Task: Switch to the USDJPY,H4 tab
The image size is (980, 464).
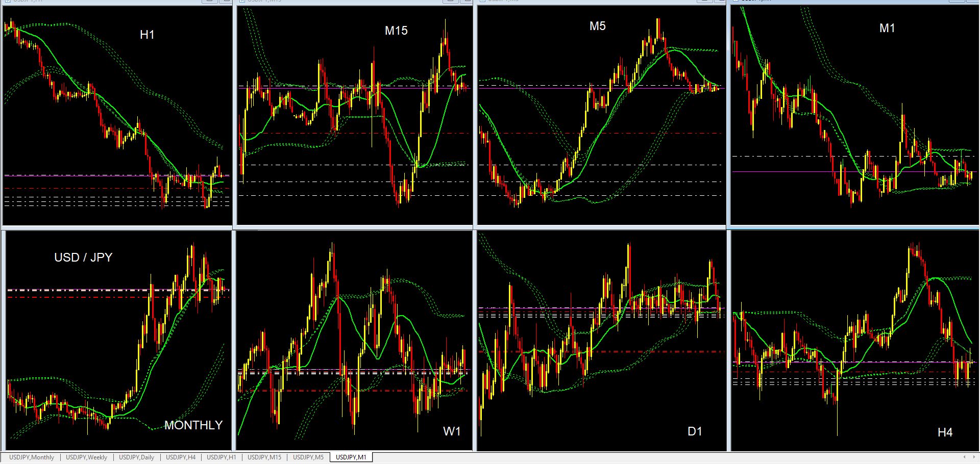Action: coord(181,457)
